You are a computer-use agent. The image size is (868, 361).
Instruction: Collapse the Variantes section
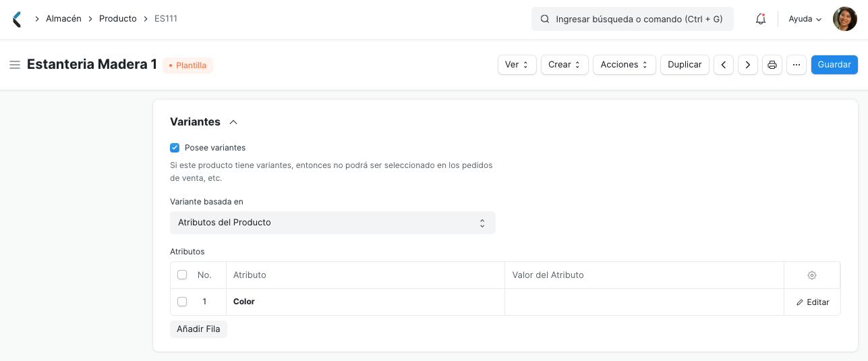pyautogui.click(x=233, y=122)
